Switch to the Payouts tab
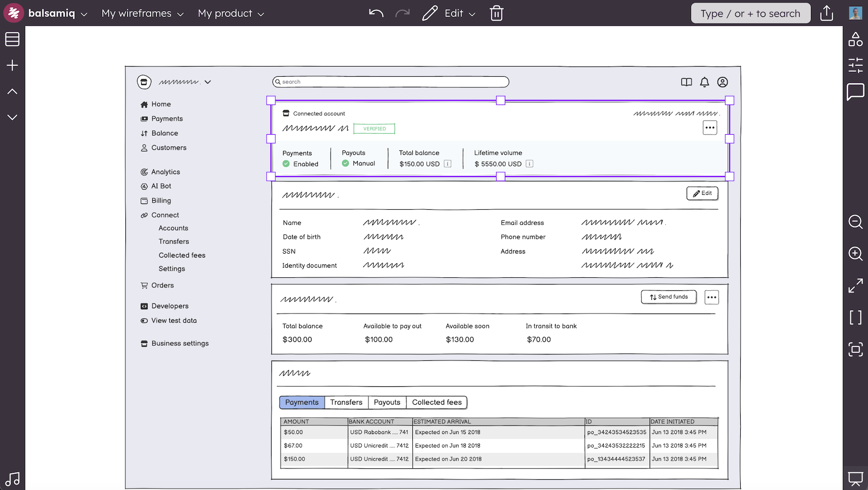Screen dimensions: 868x490 point(387,402)
